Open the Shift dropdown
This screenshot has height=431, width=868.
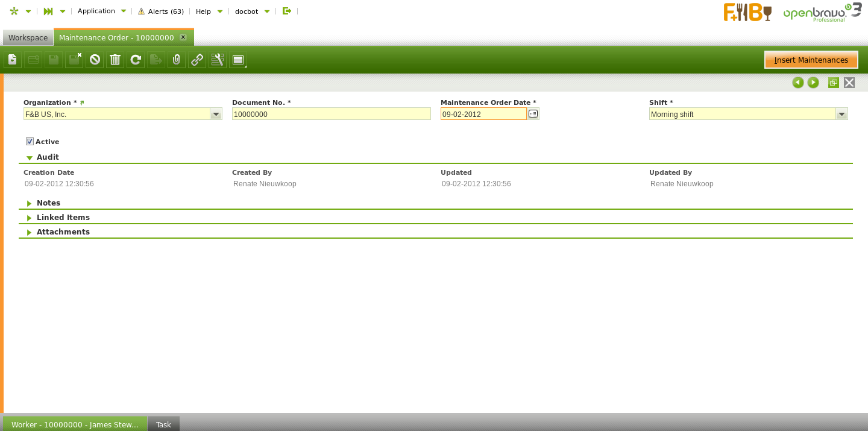841,115
